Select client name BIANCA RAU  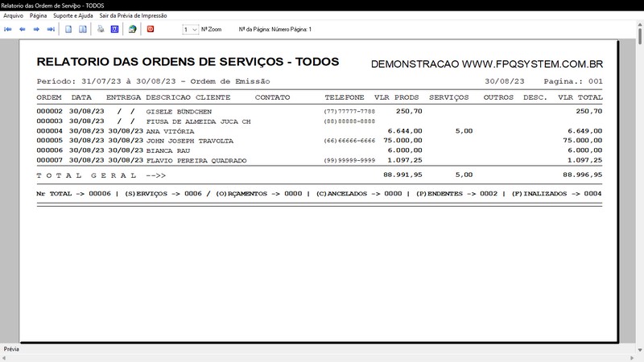168,150
